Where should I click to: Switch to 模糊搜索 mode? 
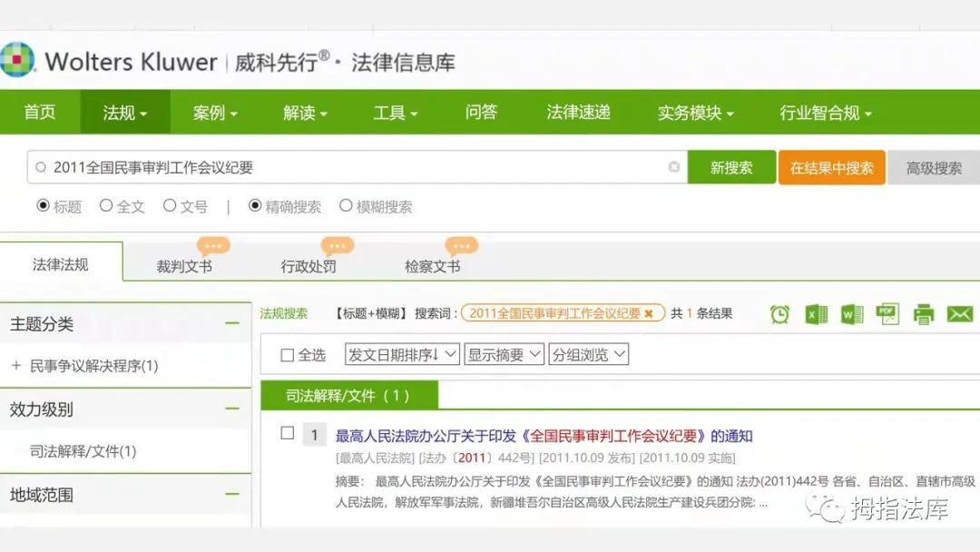point(345,206)
